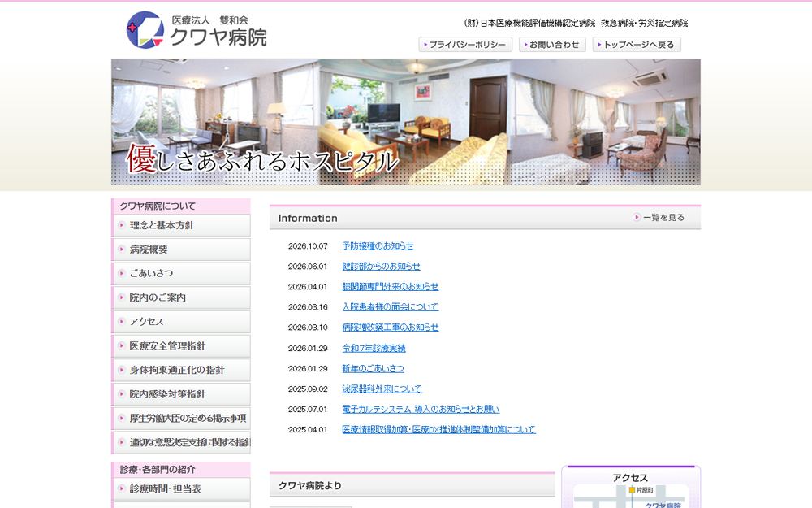The image size is (812, 508).
Task: Open 予防接種のお知らせ link
Action: pos(378,245)
